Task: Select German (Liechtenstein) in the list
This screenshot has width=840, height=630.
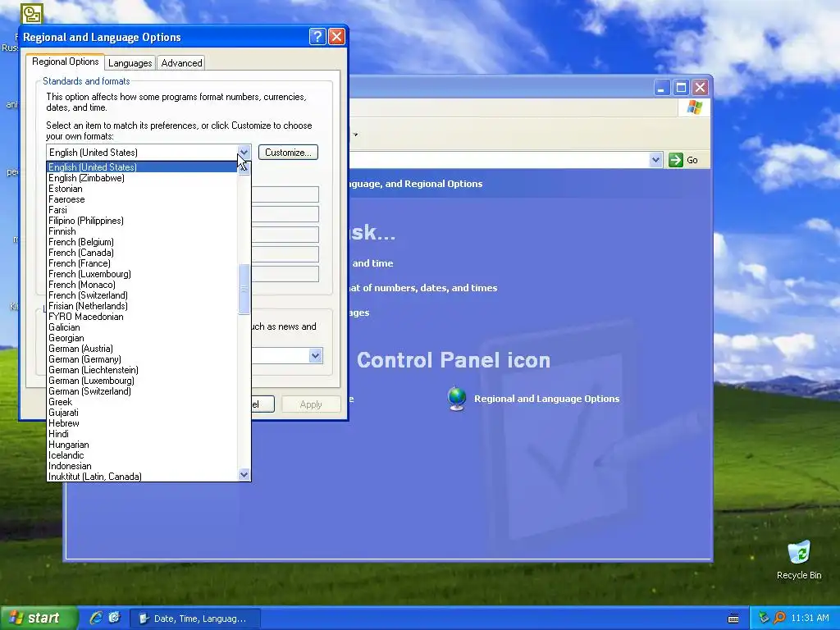Action: click(142, 370)
